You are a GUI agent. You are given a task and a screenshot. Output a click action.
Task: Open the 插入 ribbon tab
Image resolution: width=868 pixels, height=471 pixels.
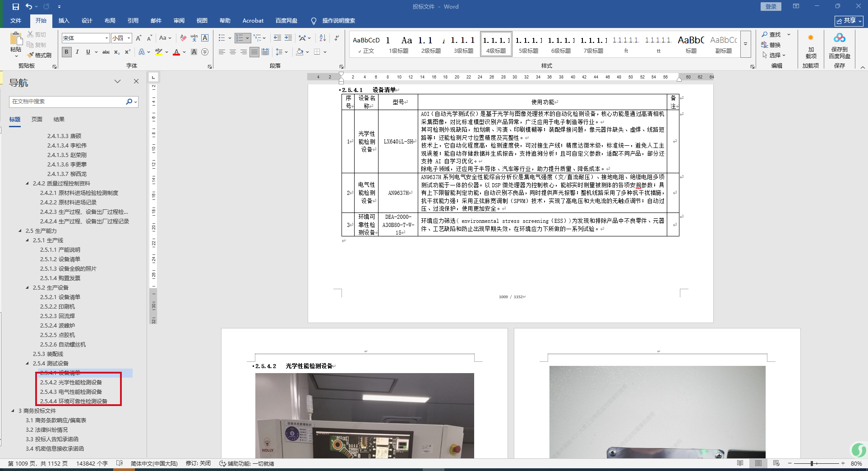coord(64,21)
